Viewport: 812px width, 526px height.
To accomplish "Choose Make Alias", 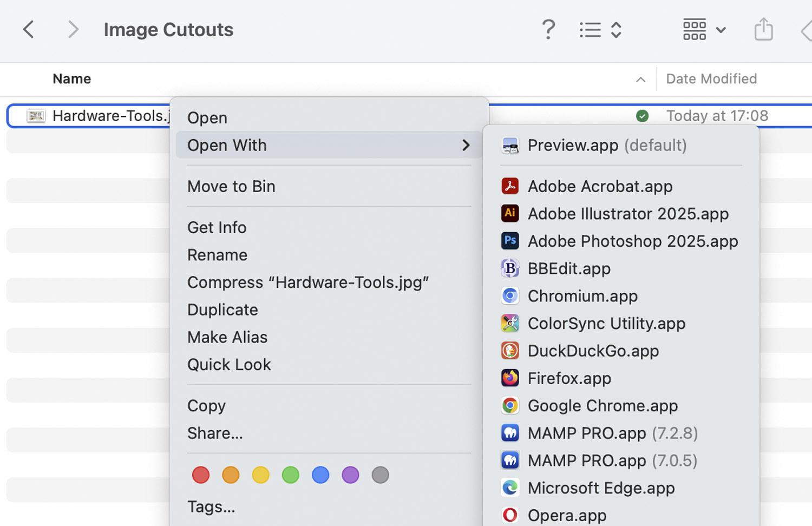I will [227, 337].
